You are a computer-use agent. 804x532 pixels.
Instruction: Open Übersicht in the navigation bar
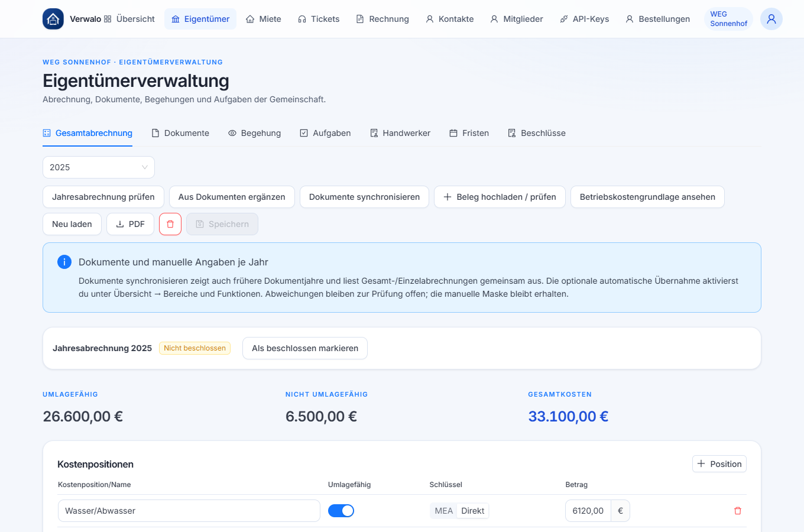[x=129, y=19]
